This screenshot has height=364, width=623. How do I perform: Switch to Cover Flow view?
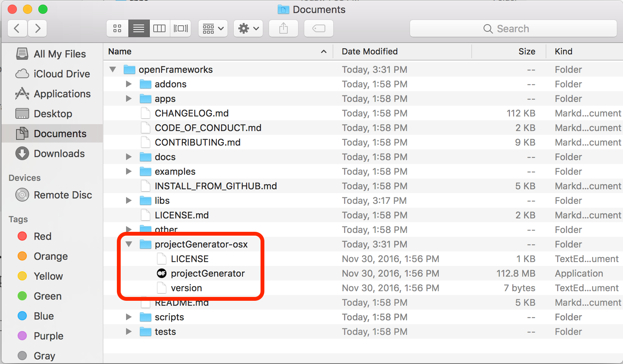click(180, 28)
